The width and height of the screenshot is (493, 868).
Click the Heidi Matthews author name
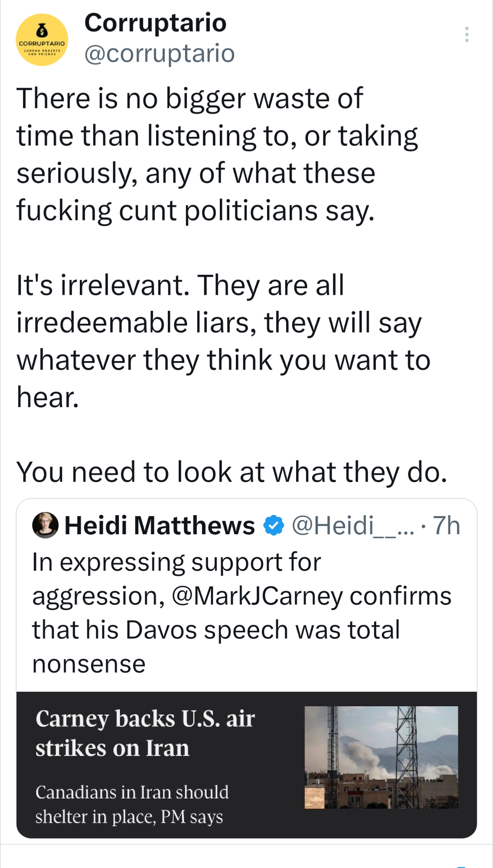click(x=160, y=526)
